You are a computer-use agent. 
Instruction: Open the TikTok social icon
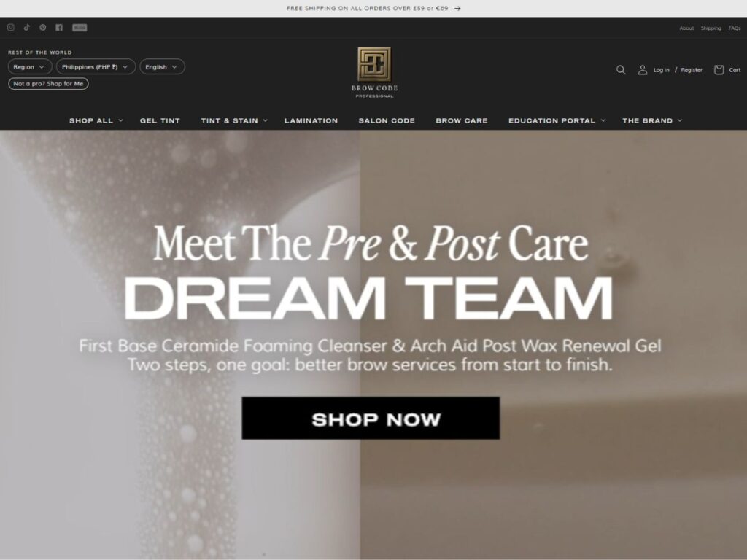tap(27, 28)
